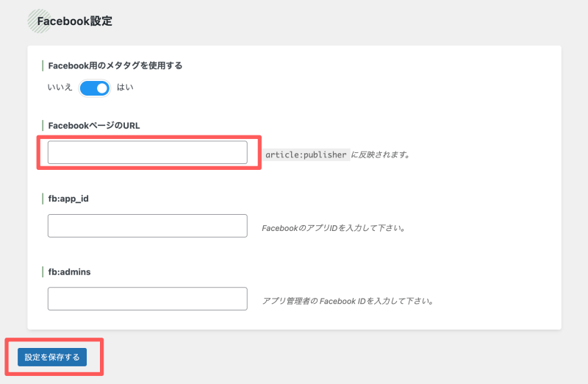Click the striped circle icon beside Facebook設定
588x384 pixels.
pos(39,21)
